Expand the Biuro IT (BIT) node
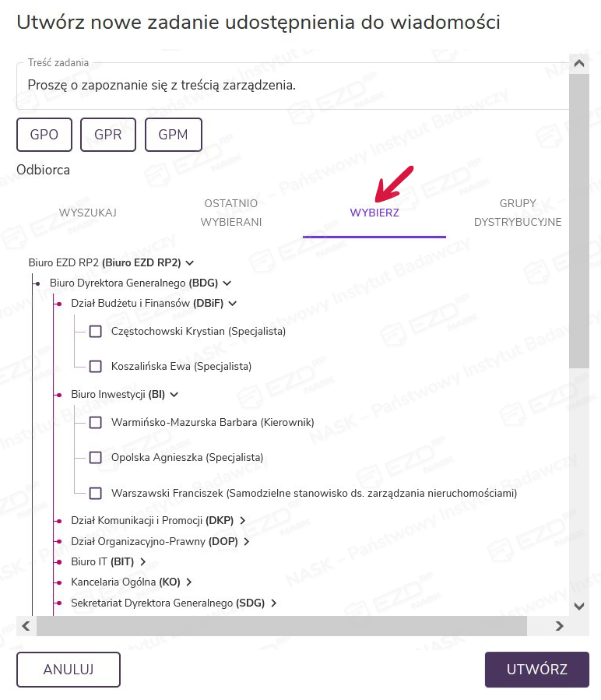The width and height of the screenshot is (601, 700). (143, 561)
